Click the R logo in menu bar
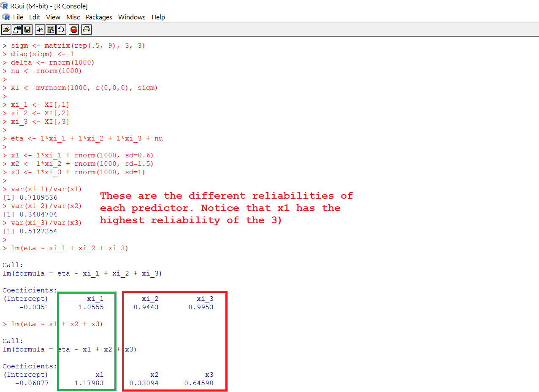 coord(6,17)
